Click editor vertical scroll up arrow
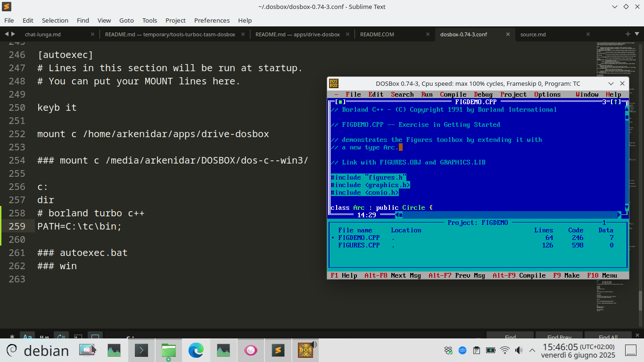644x362 pixels. pyautogui.click(x=627, y=109)
